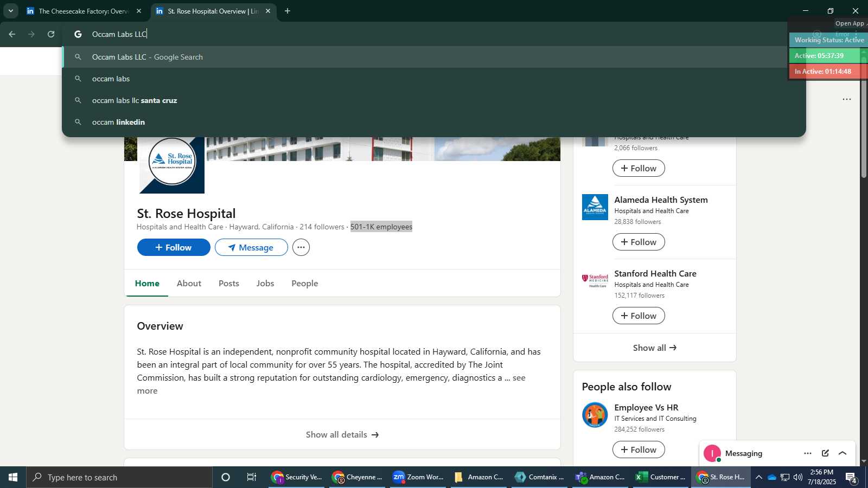
Task: Click the Windows taskbar search box
Action: 119,477
